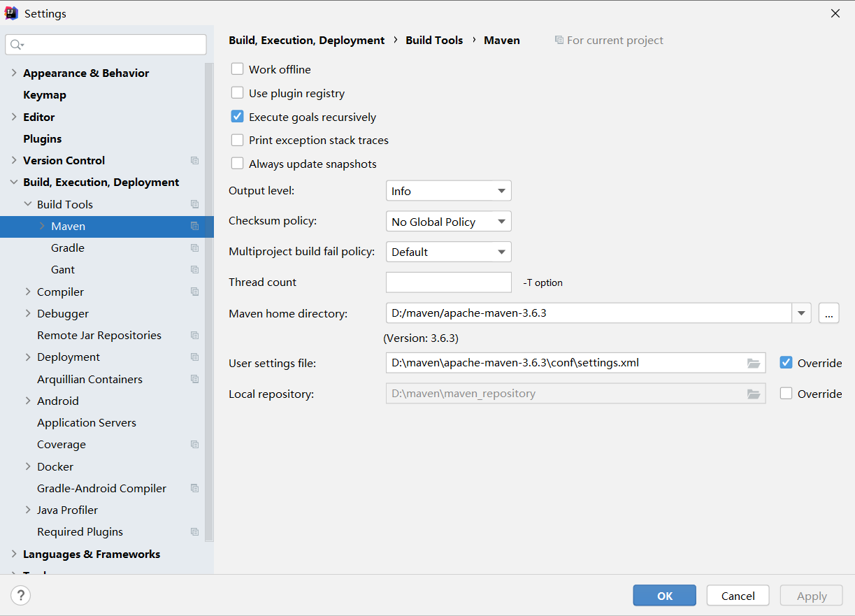Select Gant under Build Tools

(x=63, y=270)
